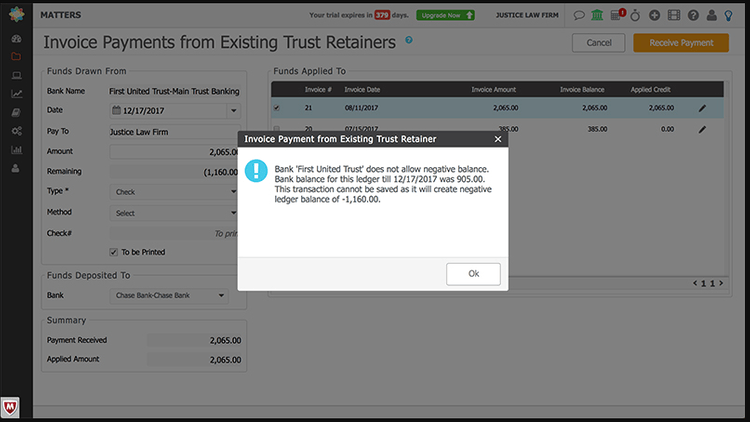Screen dimensions: 750x422
Task: Edit invoice 21 with pencil icon
Action: pyautogui.click(x=702, y=108)
